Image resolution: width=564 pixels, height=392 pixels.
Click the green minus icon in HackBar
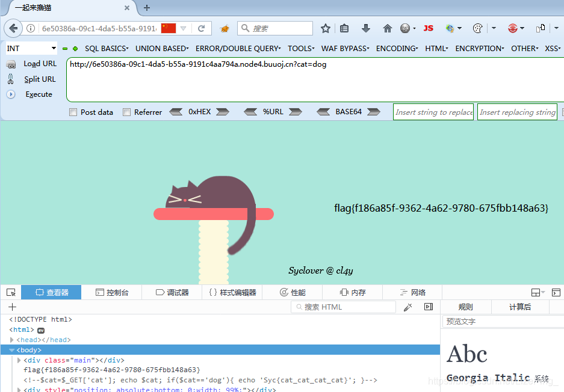pos(65,49)
